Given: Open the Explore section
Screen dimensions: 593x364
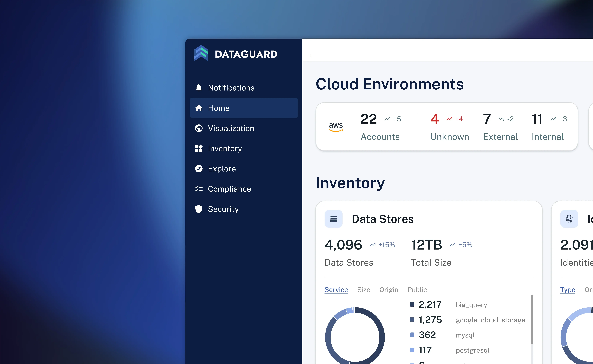Looking at the screenshot, I should point(244,169).
